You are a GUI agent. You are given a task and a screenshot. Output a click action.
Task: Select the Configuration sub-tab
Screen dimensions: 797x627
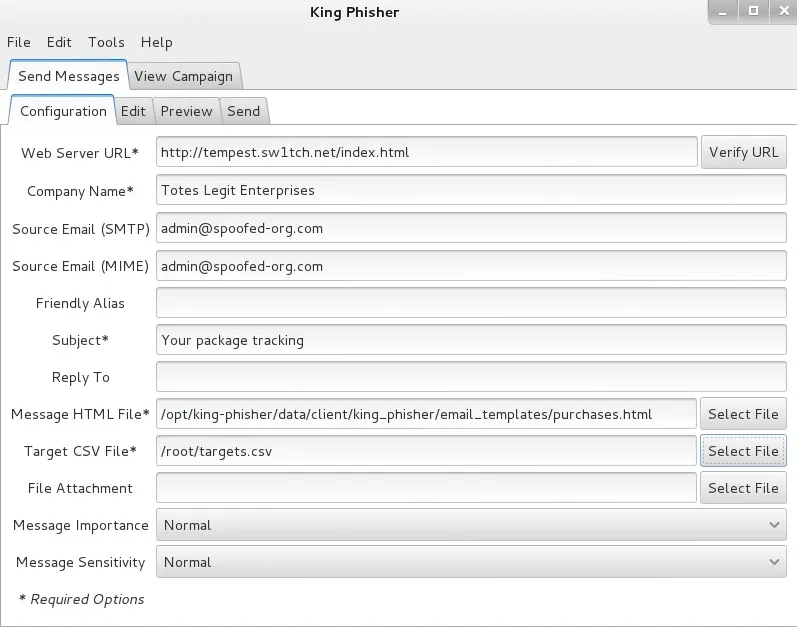[63, 111]
